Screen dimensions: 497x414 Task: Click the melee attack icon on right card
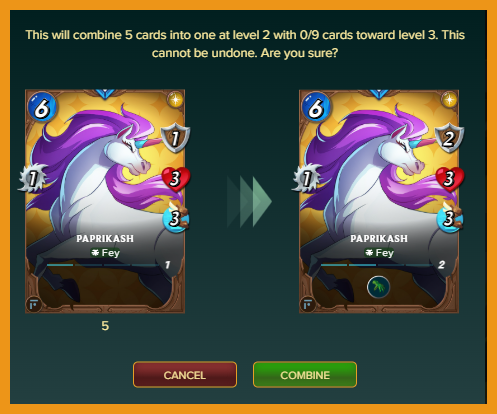click(x=306, y=178)
